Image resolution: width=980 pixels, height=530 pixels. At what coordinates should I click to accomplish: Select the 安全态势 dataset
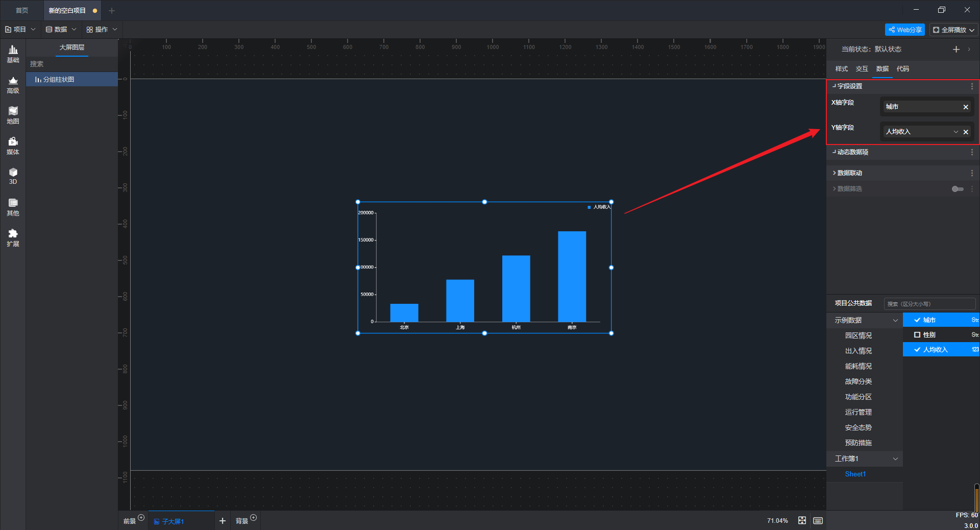click(858, 427)
